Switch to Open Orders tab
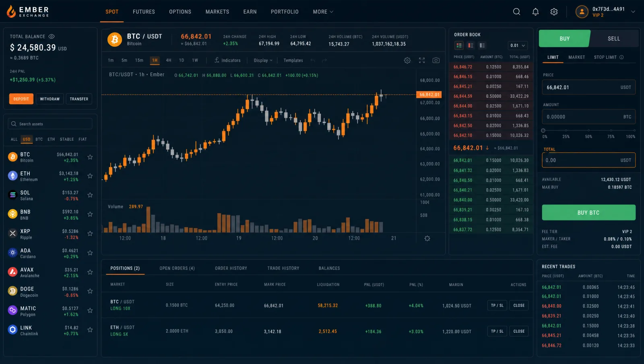The image size is (644, 364). click(177, 268)
